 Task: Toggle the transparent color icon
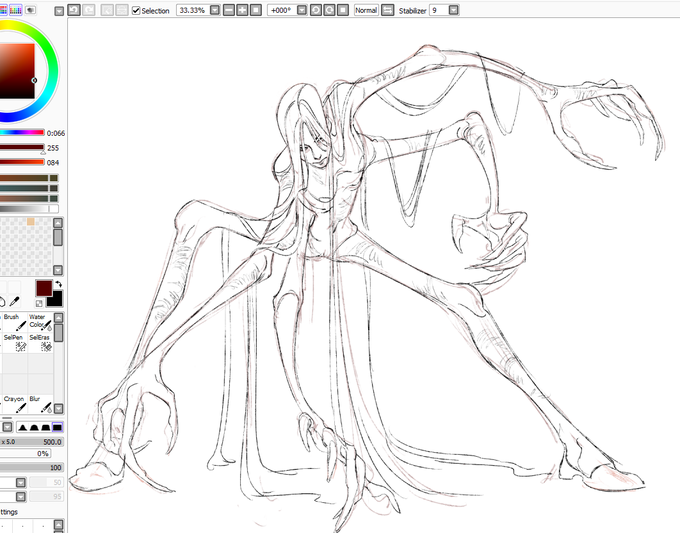pos(39,304)
